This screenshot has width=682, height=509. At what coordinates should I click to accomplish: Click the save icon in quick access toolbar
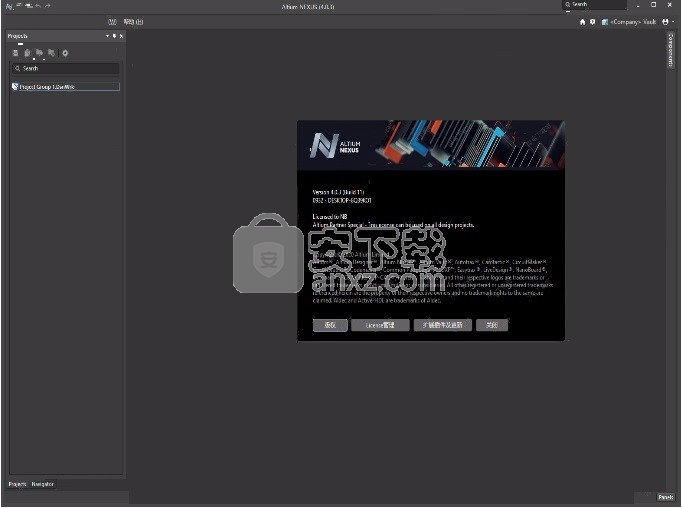tap(19, 6)
